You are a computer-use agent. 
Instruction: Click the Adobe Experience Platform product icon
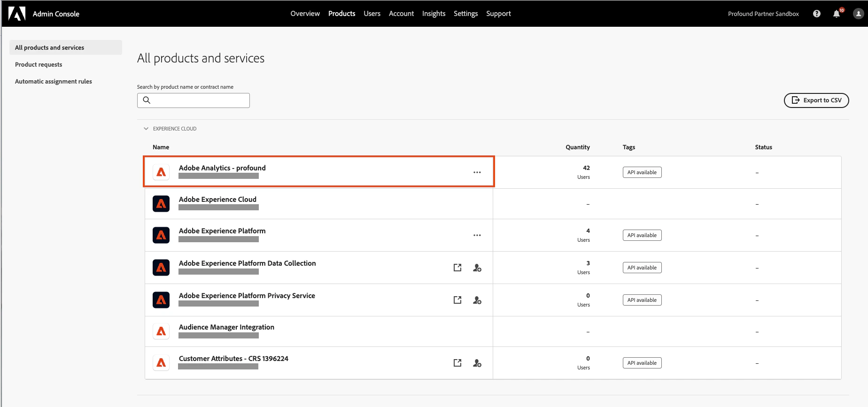point(161,235)
